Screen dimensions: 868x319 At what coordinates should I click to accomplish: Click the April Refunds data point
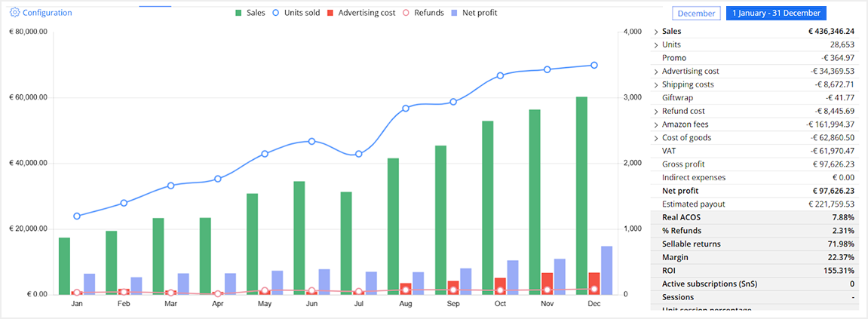click(217, 293)
